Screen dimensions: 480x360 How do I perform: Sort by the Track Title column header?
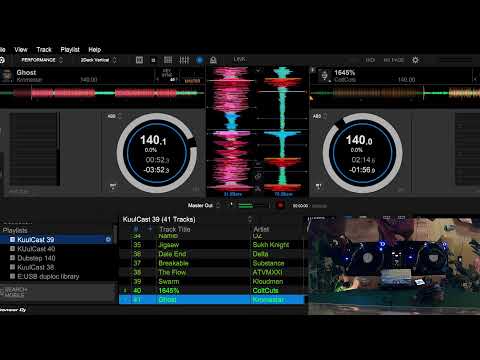pyautogui.click(x=175, y=229)
